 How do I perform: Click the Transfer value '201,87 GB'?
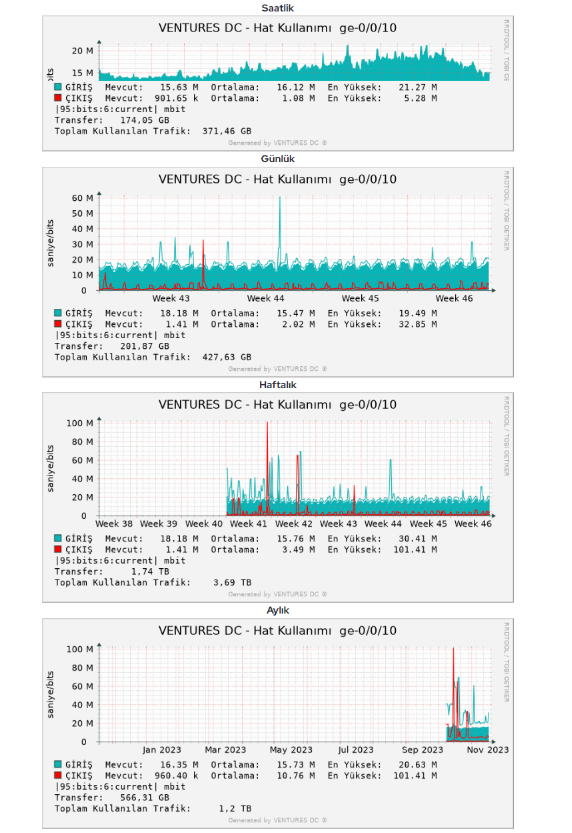coord(144,346)
